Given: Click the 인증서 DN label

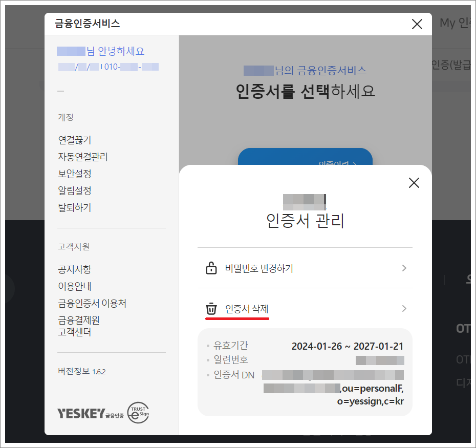Looking at the screenshot, I should point(234,375).
